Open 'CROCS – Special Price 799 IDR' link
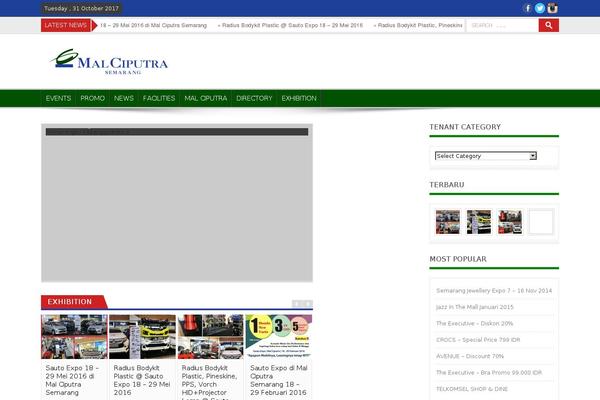This screenshot has height=400, width=600. click(x=478, y=340)
